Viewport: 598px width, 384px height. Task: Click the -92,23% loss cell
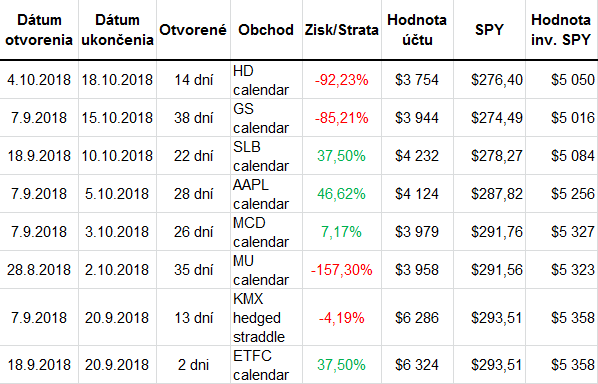point(342,80)
